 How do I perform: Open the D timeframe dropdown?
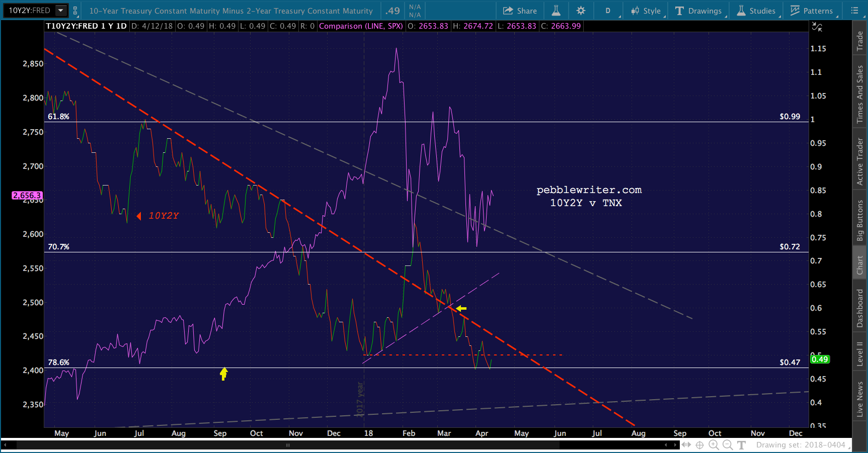pos(608,11)
